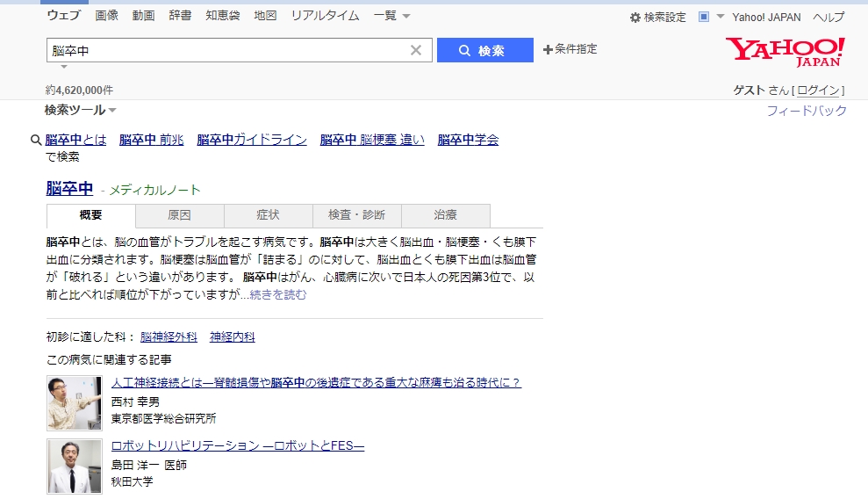
Task: Open the リアルタイム search tab
Action: point(325,16)
